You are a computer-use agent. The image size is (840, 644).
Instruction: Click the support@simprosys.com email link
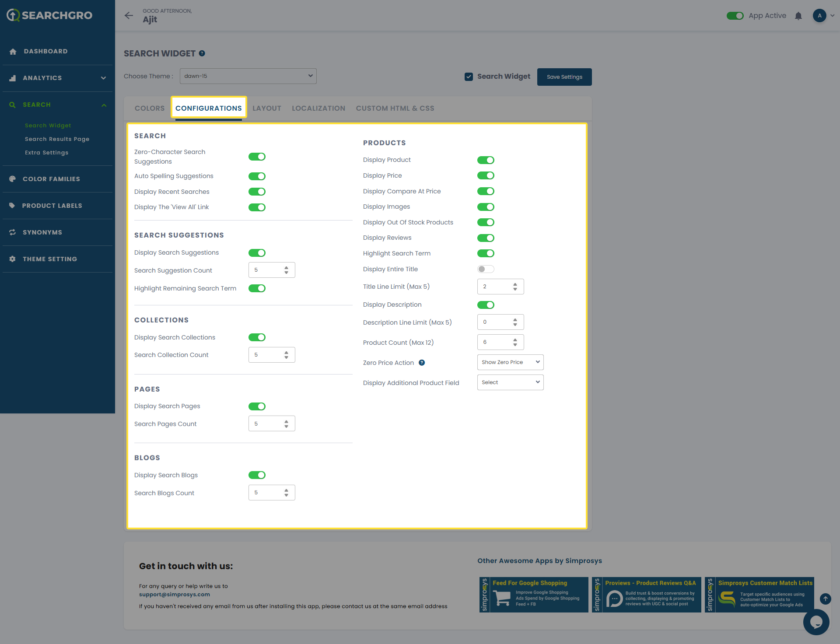click(x=174, y=595)
